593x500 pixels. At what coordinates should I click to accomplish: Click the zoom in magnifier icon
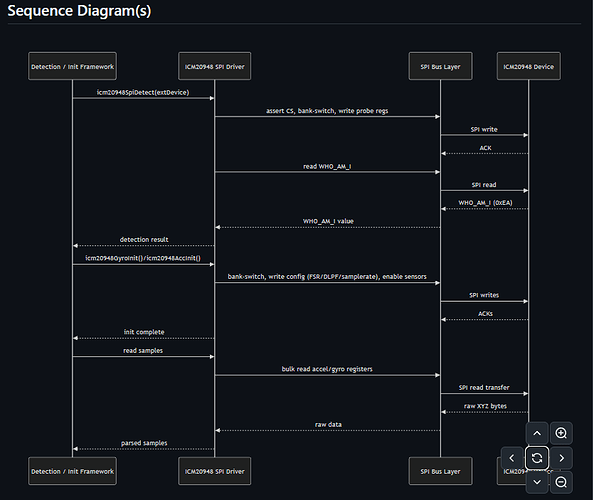[561, 433]
